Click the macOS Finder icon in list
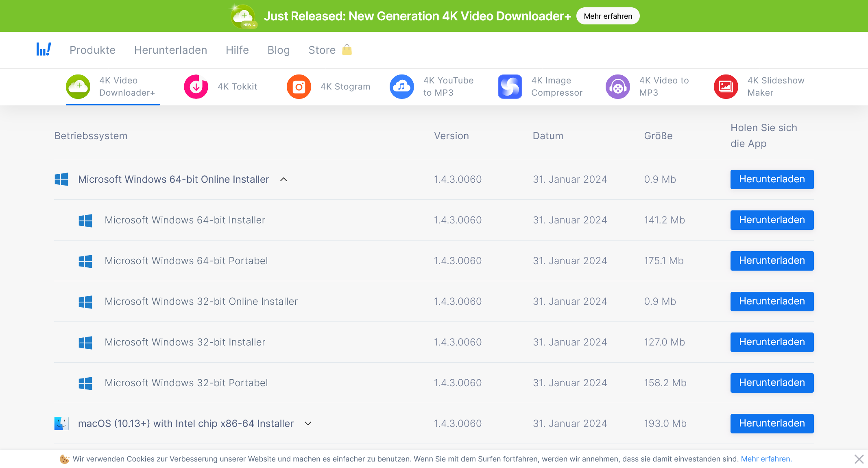This screenshot has width=868, height=468. point(61,423)
